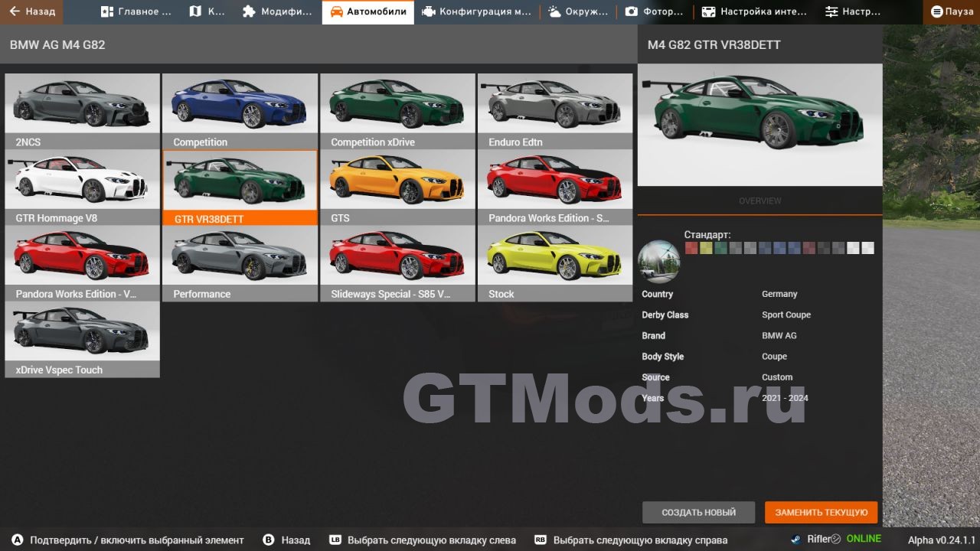
Task: Select the yellow Stock configuration
Action: pyautogui.click(x=556, y=263)
